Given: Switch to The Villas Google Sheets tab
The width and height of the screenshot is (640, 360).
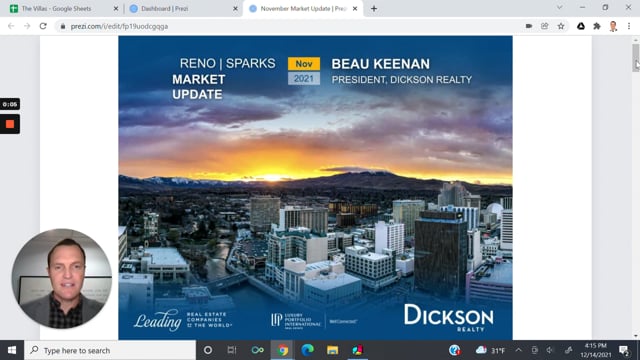Looking at the screenshot, I should (57, 9).
